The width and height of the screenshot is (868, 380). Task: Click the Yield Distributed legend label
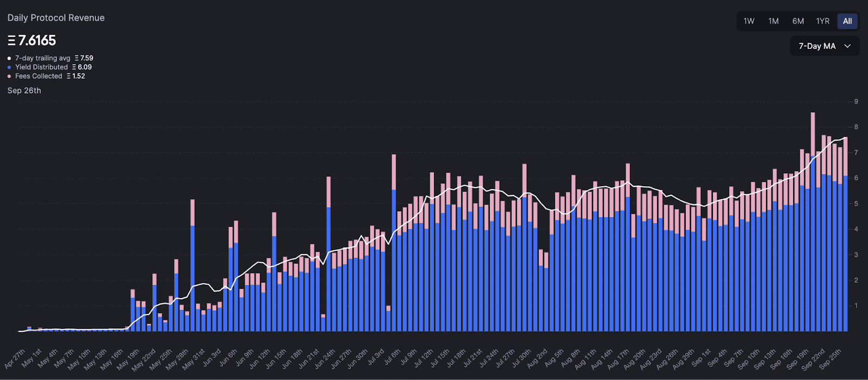42,67
